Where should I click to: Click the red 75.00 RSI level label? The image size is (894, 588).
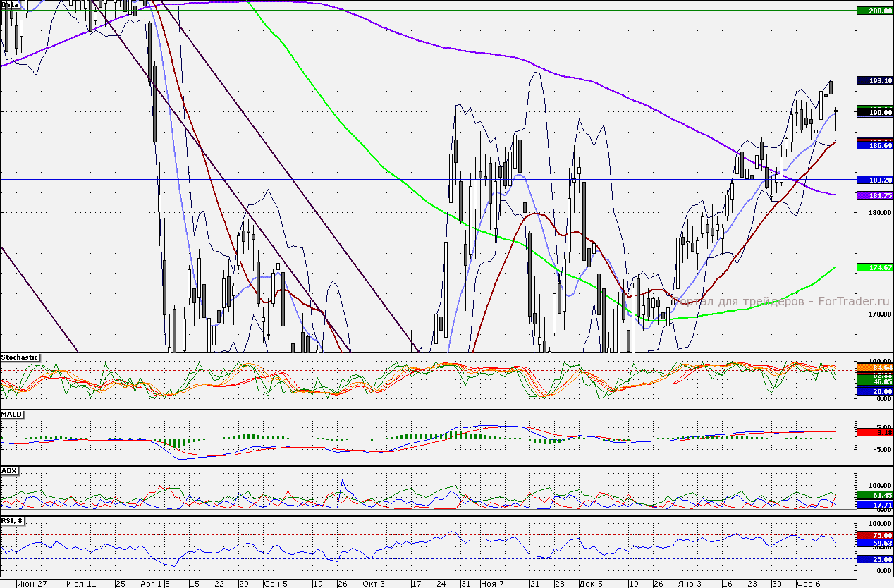point(874,535)
